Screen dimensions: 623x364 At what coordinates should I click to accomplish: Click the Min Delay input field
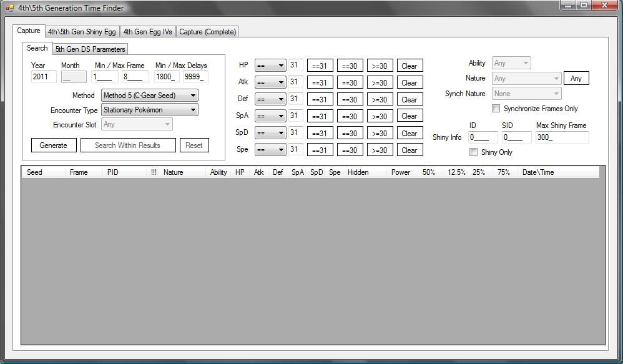coord(167,77)
